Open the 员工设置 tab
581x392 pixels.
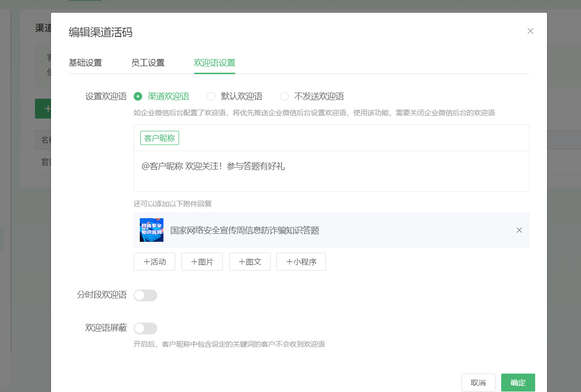(x=148, y=63)
